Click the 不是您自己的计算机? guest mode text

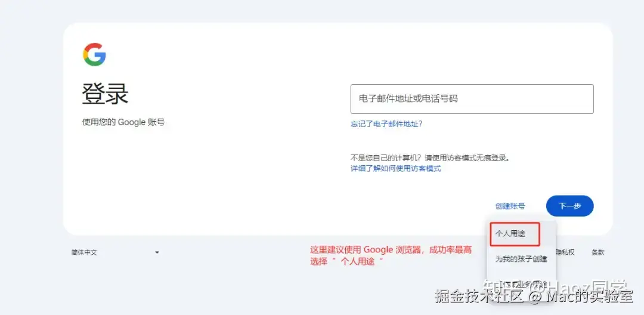click(x=430, y=157)
